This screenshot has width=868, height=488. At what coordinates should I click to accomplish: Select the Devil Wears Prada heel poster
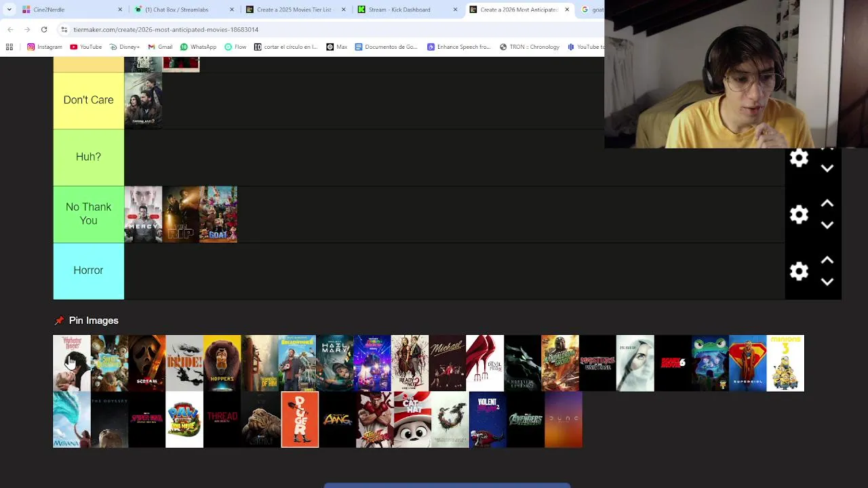coord(485,363)
